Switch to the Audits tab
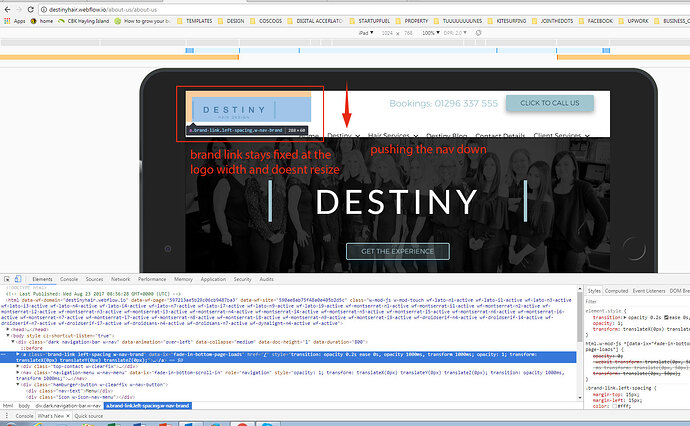 [x=266, y=279]
